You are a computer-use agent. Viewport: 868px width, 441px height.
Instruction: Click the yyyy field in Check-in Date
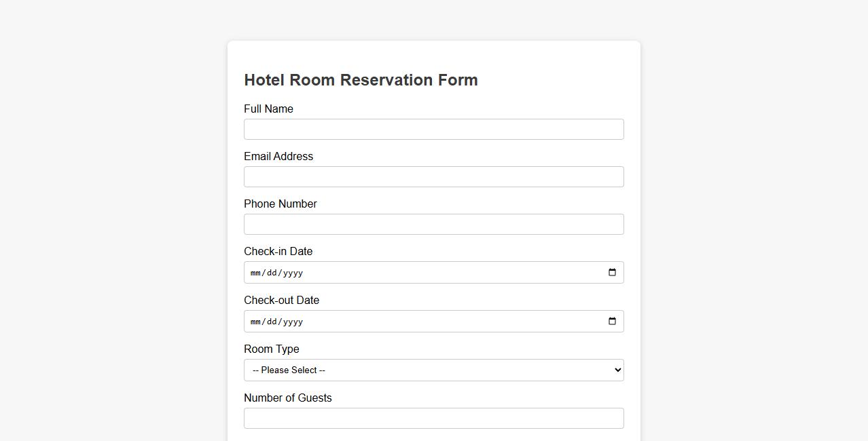coord(292,272)
